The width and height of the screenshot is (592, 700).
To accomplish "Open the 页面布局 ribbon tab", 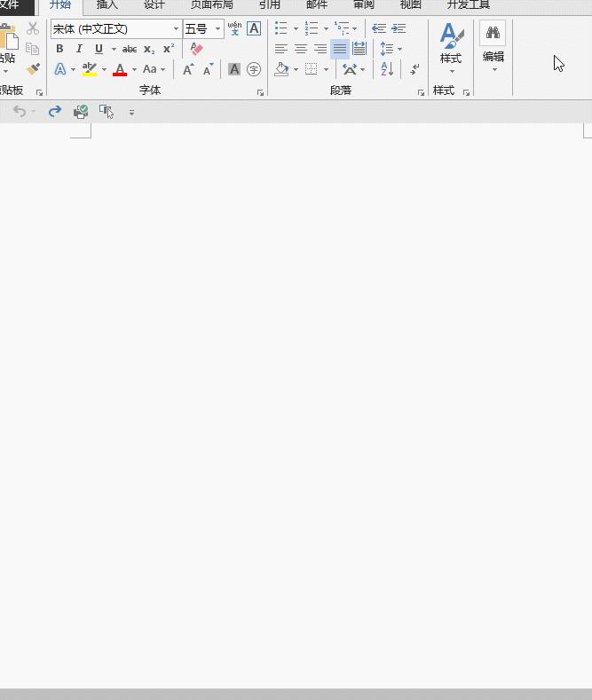I will click(x=211, y=5).
